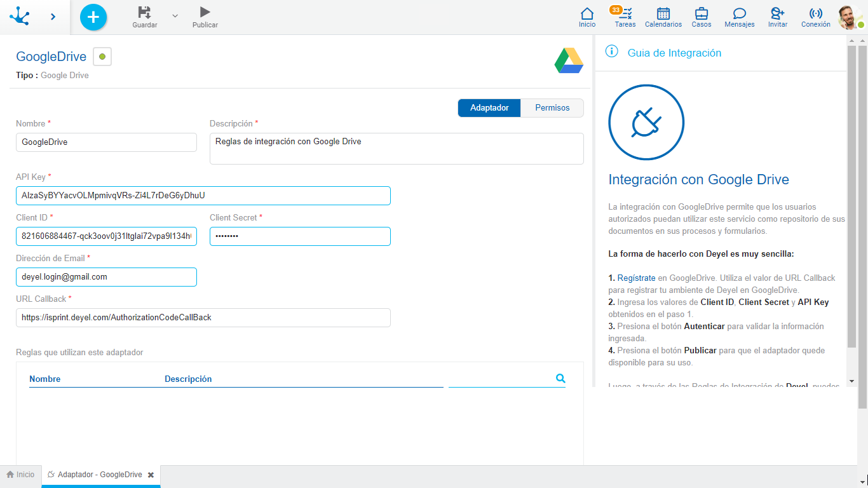This screenshot has height=488, width=868.
Task: Click the GoogleDrive adapter title
Action: click(51, 57)
